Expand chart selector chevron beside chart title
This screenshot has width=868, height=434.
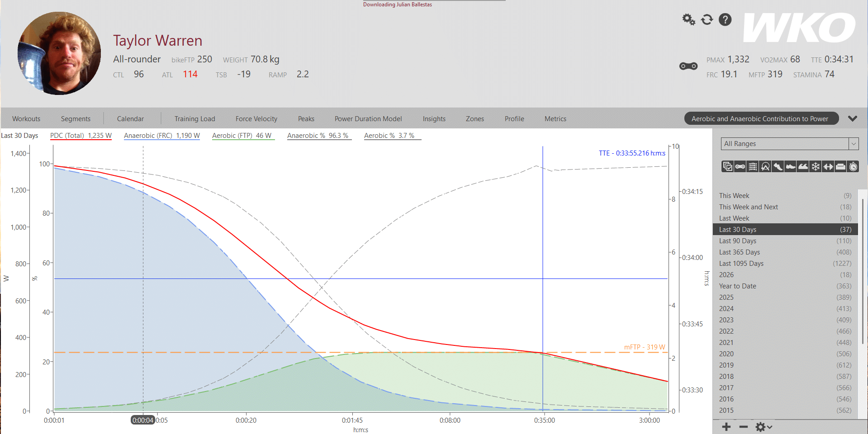(x=853, y=119)
